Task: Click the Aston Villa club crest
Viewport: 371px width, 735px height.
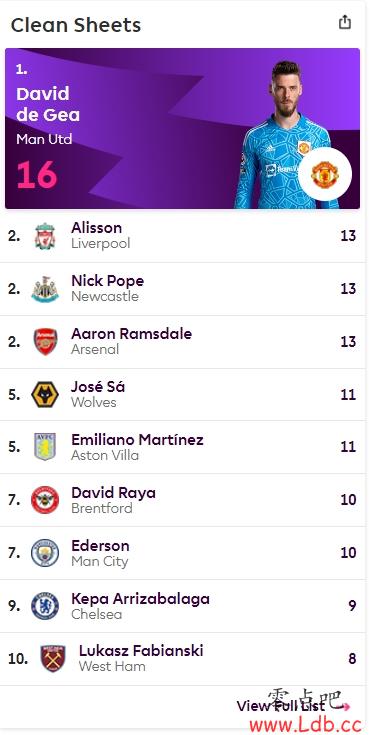Action: coord(45,446)
